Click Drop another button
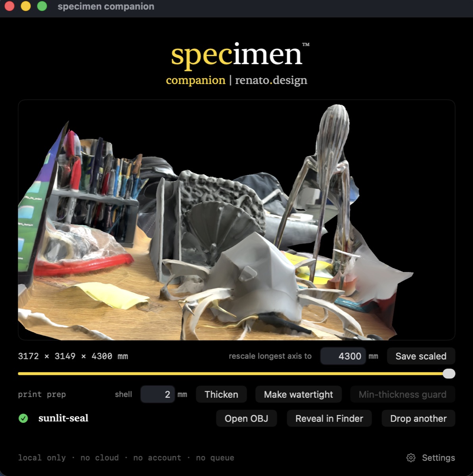Image resolution: width=473 pixels, height=476 pixels. click(x=418, y=418)
